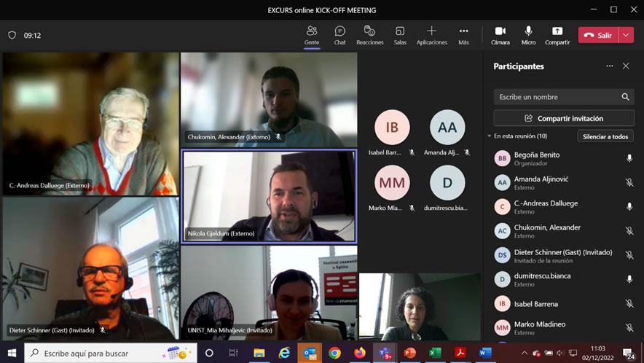644x363 pixels.
Task: Toggle Chukomin, Alexander's muted mic icon
Action: [629, 231]
